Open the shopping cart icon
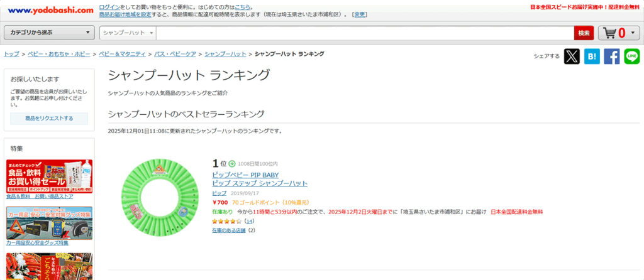This screenshot has height=280, width=644. tap(609, 33)
